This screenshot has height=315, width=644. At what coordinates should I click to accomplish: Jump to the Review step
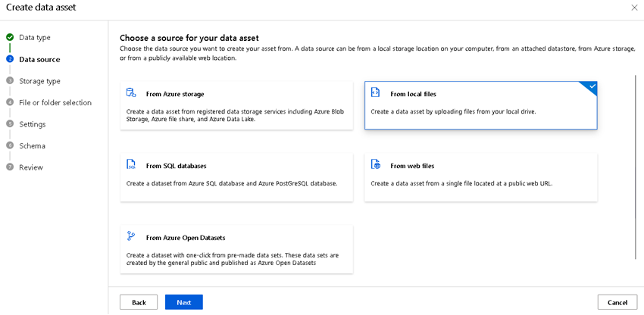(x=31, y=167)
